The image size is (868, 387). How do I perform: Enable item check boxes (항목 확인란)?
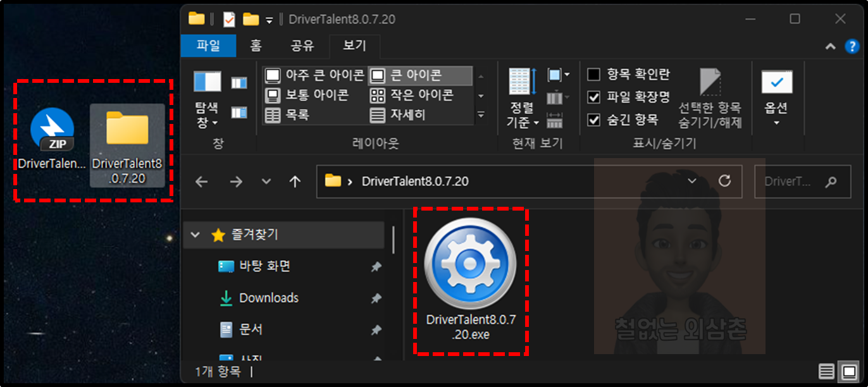click(x=628, y=75)
